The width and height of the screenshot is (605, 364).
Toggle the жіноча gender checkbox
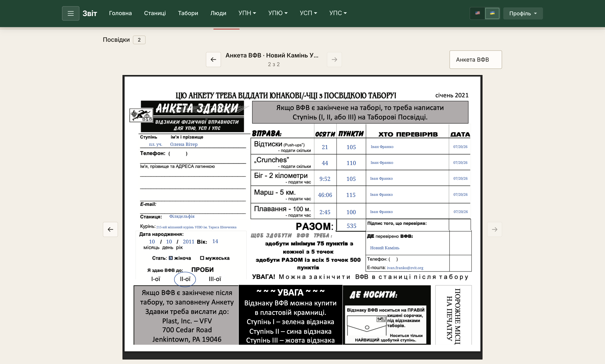point(171,258)
